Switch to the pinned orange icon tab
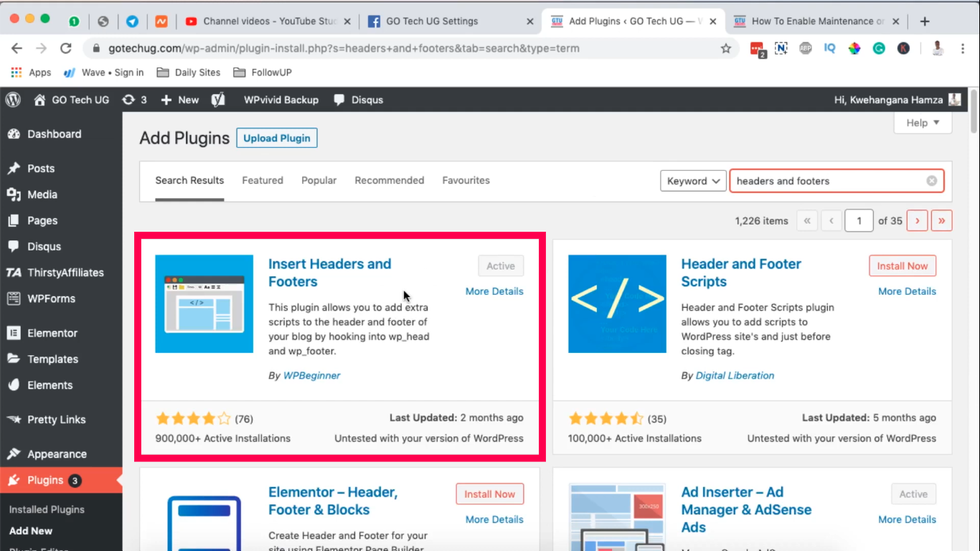980x551 pixels. (162, 21)
